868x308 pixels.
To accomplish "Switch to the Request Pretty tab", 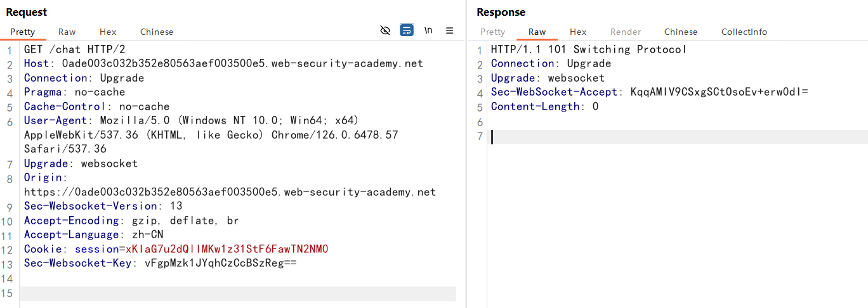I will 23,32.
